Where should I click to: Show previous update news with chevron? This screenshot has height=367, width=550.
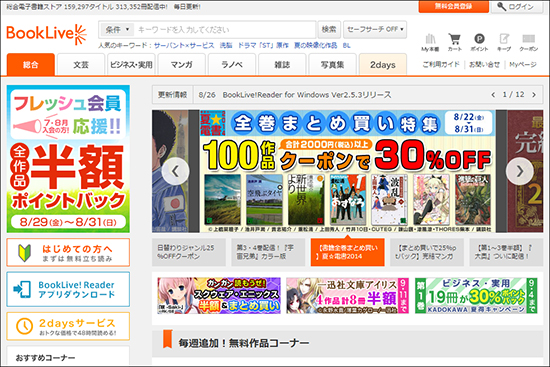(493, 95)
